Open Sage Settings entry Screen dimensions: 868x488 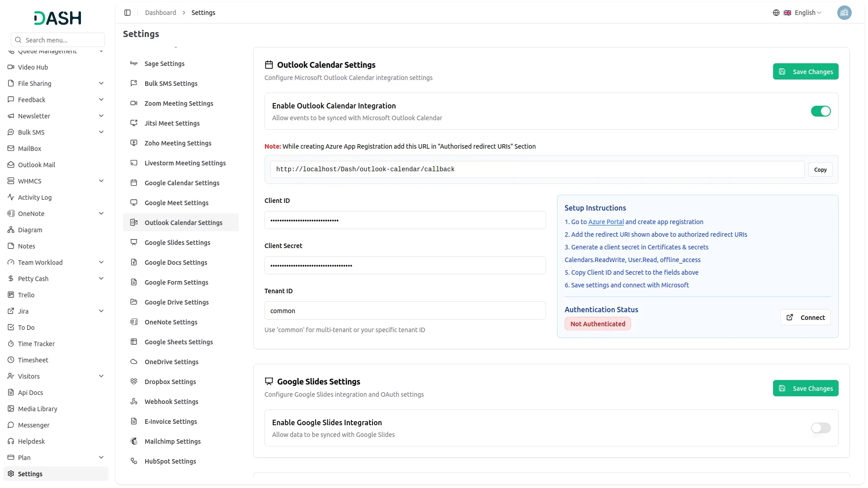[x=181, y=64]
